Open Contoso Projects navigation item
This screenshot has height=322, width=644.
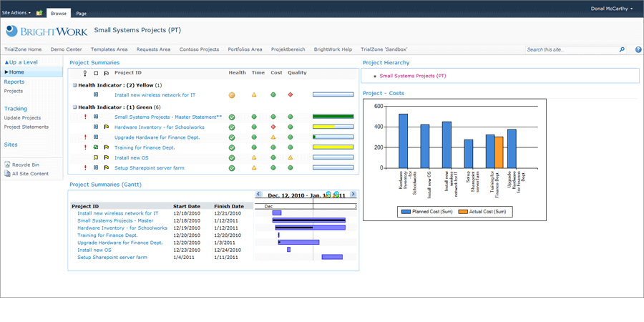coord(199,49)
